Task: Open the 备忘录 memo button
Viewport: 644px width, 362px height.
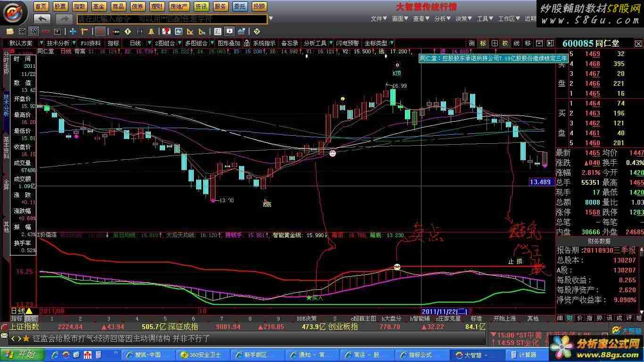Action: [290, 43]
